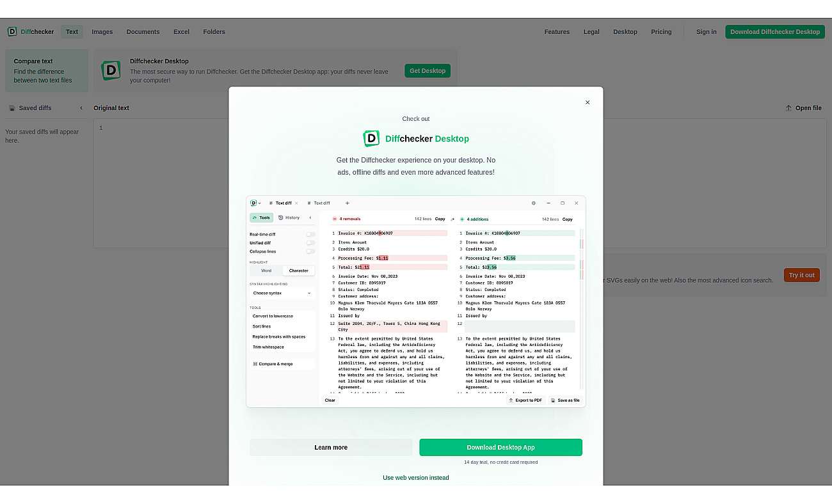The image size is (832, 504).
Task: Toggle Collapse lines switch in the preview
Action: click(310, 251)
